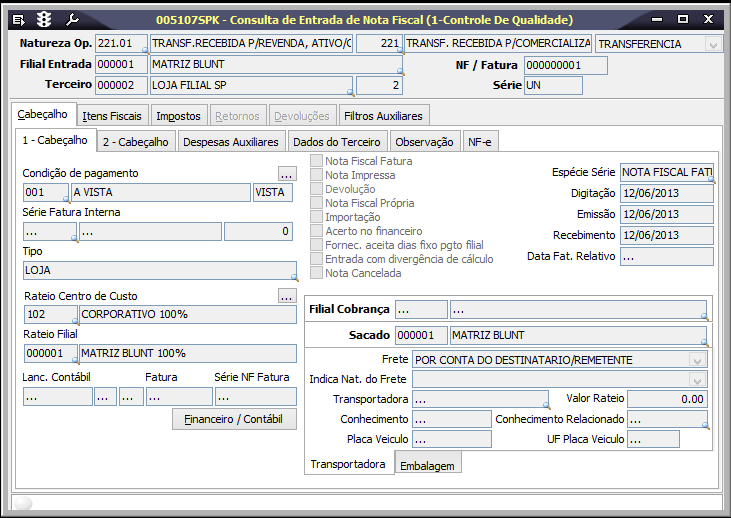Open Filtros Auxiliares tab

tap(383, 116)
